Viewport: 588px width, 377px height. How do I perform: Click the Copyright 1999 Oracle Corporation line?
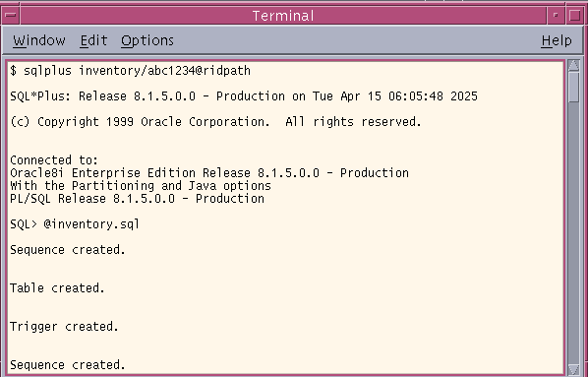(x=215, y=122)
